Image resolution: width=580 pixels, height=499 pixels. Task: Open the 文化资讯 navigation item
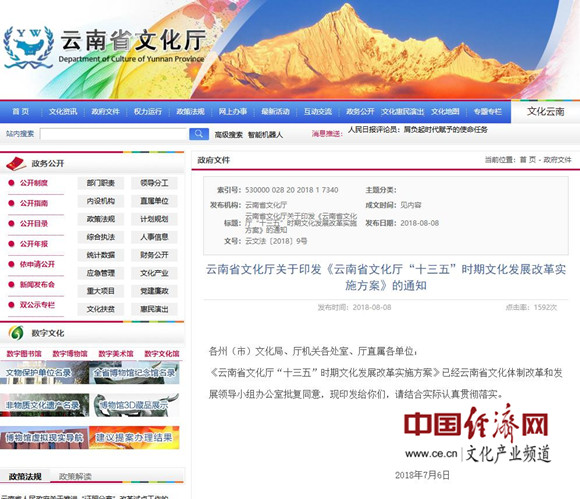(63, 111)
